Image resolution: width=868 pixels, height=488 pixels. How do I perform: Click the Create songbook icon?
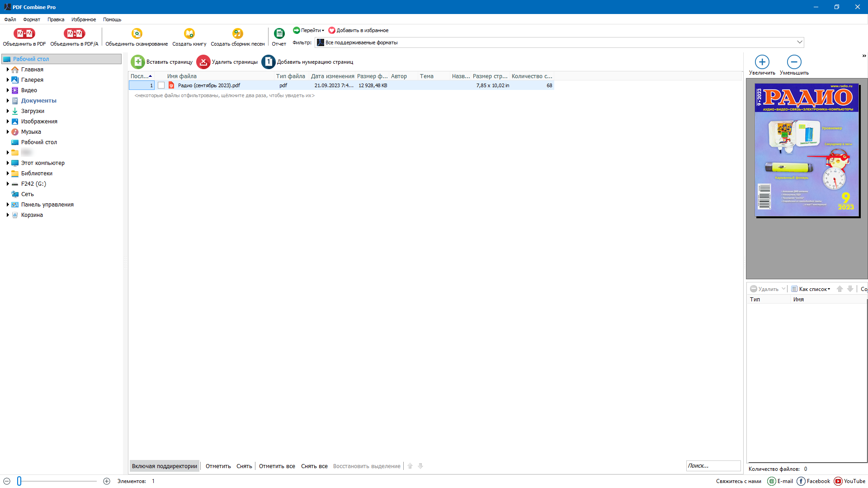[237, 33]
